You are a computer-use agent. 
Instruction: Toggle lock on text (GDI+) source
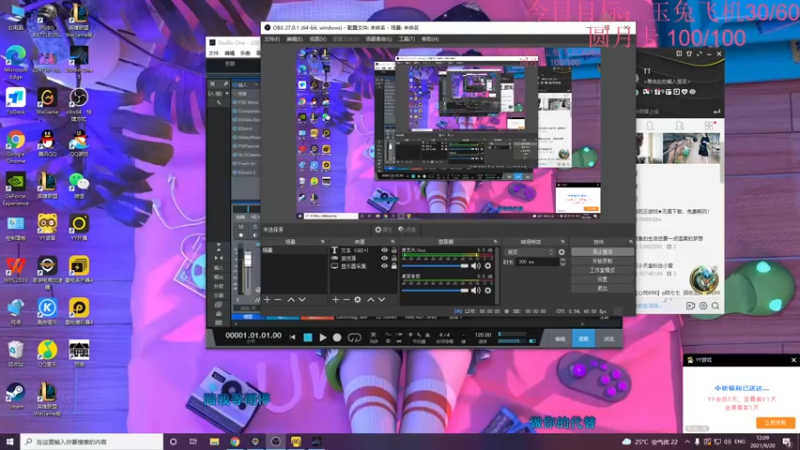point(394,251)
